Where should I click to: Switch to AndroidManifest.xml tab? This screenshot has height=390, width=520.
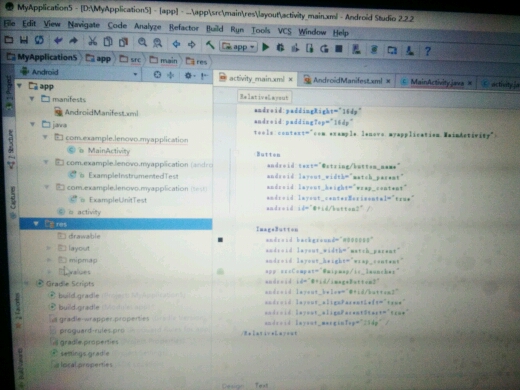(347, 80)
